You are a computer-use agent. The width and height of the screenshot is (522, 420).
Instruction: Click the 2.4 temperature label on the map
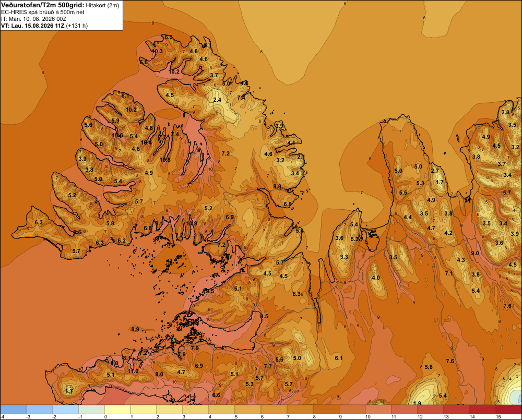coord(217,100)
